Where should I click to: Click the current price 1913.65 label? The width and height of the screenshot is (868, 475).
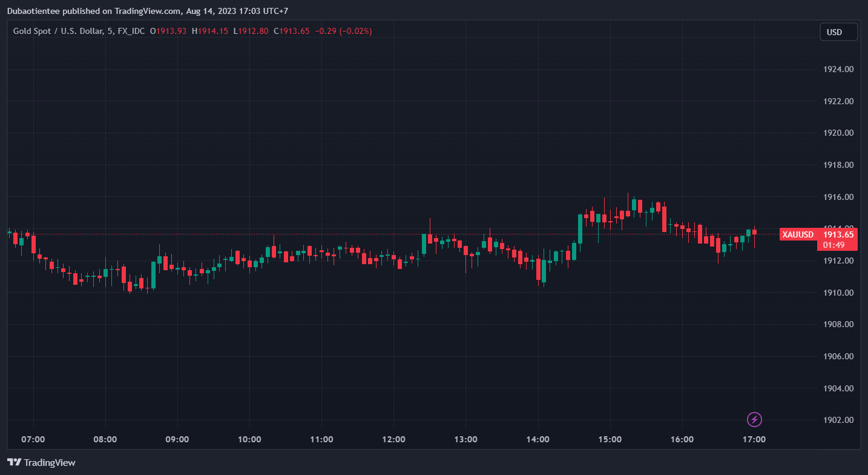pyautogui.click(x=838, y=234)
